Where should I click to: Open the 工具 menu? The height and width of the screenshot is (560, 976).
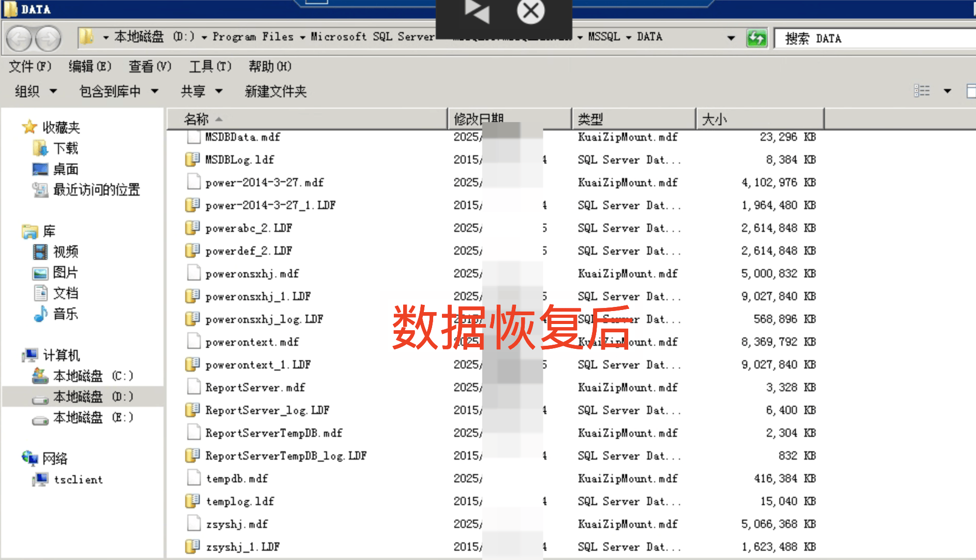(209, 66)
